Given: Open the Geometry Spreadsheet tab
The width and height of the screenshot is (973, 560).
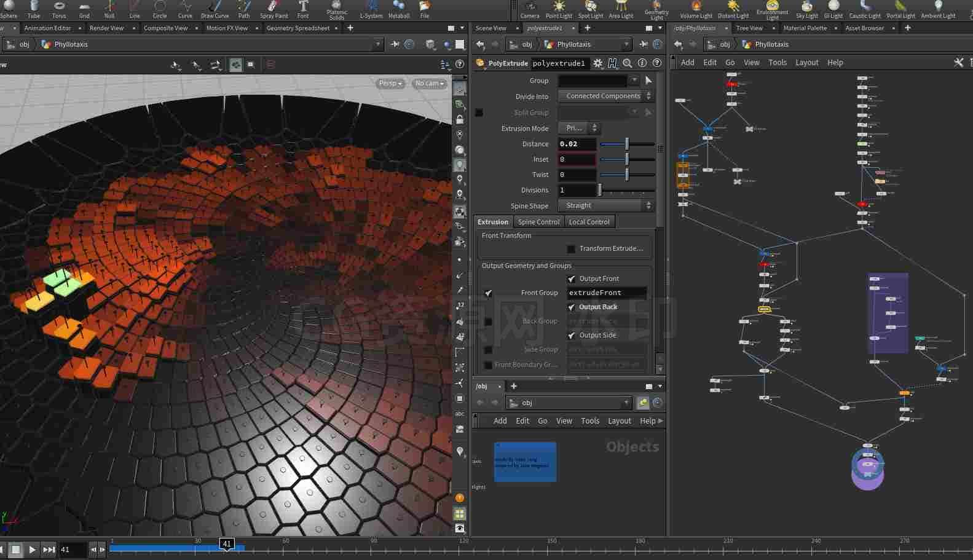Looking at the screenshot, I should coord(298,28).
